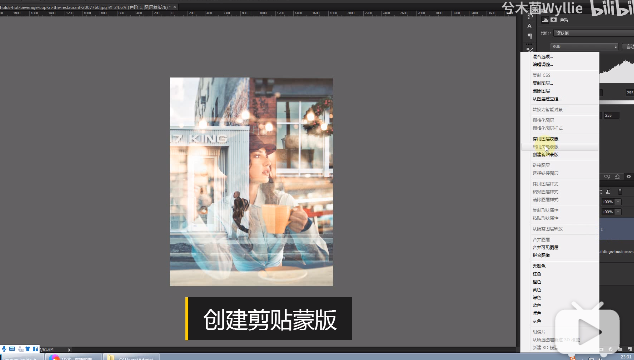Image resolution: width=634 pixels, height=360 pixels.
Task: Open the Levels preset dropdown in Properties
Action: coord(594,33)
